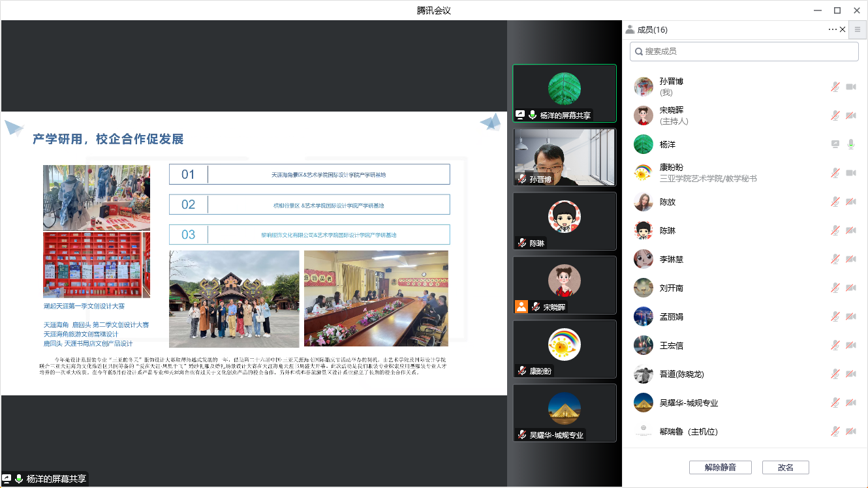868x488 pixels.
Task: Close the members panel
Action: 843,29
